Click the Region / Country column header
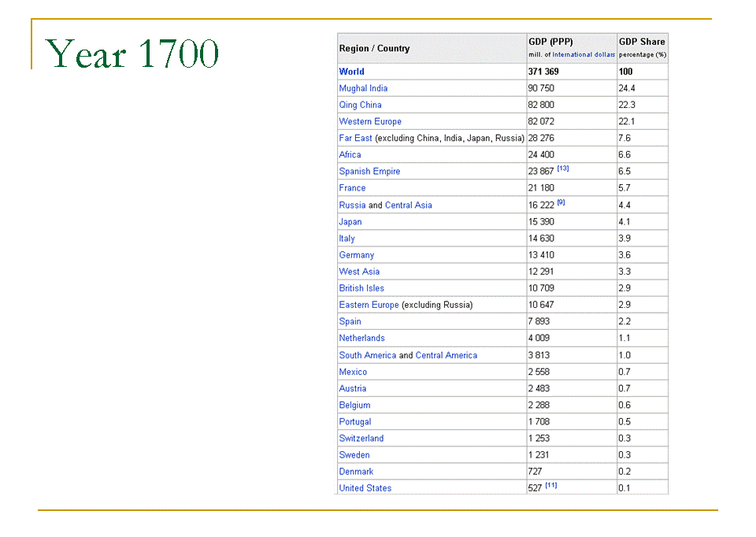The image size is (756, 537). [x=374, y=48]
